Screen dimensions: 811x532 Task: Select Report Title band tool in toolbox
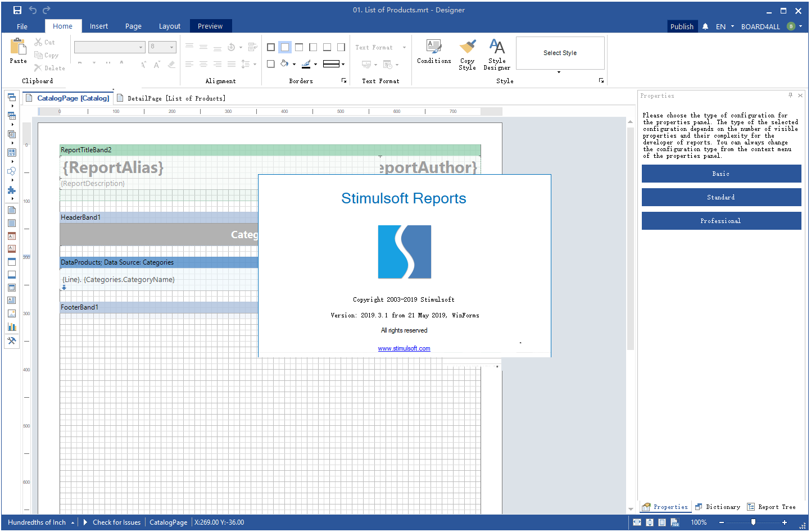pyautogui.click(x=12, y=210)
